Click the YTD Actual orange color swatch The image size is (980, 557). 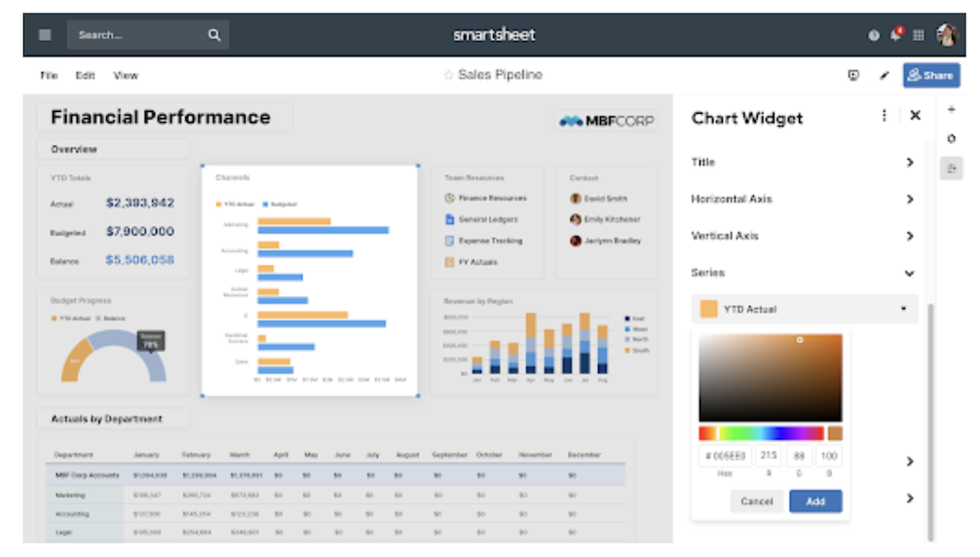(709, 309)
